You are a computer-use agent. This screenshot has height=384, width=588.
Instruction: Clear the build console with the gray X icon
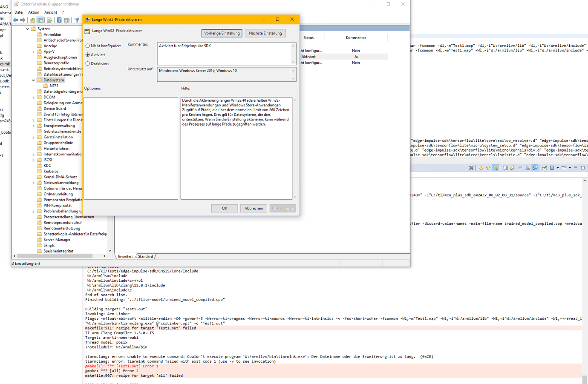click(471, 168)
